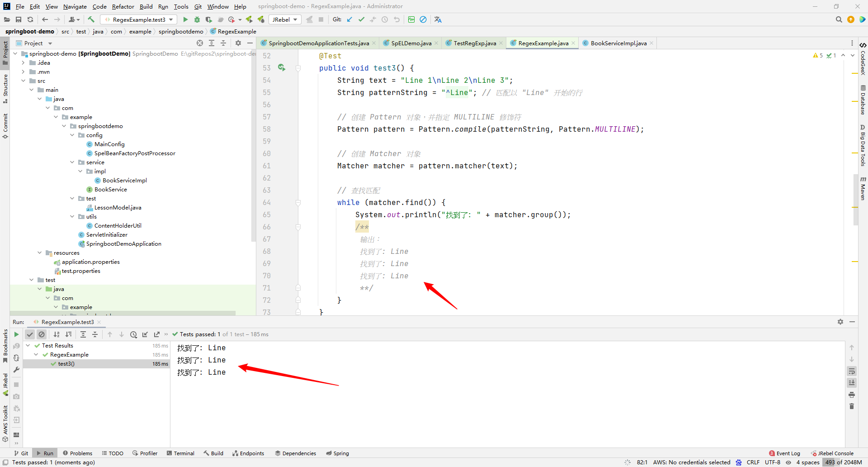Viewport: 868px width, 467px height.
Task: Toggle the Commit tool window stripe button
Action: coord(5,125)
